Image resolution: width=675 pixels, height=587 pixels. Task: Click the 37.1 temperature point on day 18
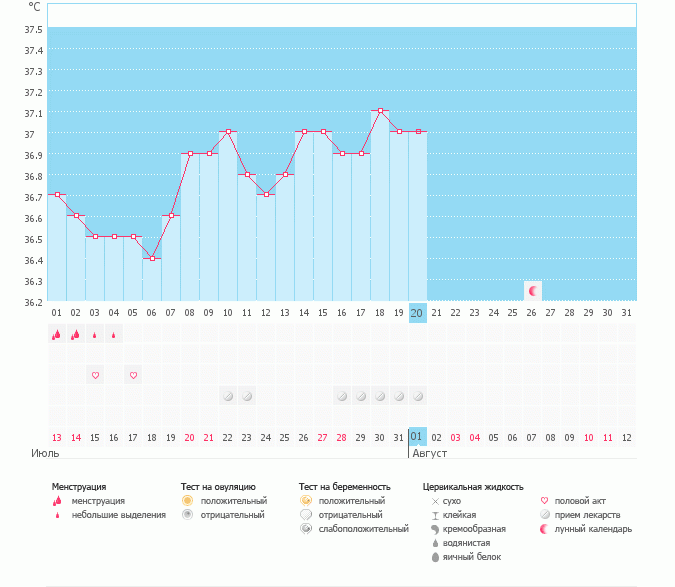tap(380, 111)
